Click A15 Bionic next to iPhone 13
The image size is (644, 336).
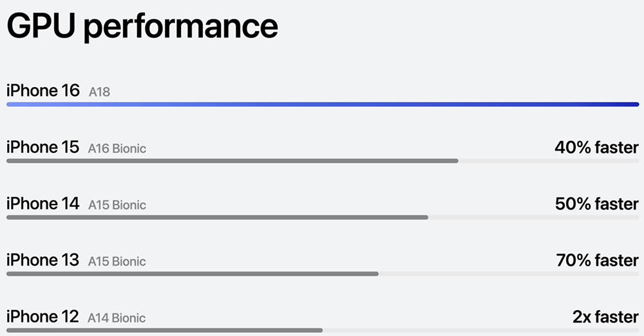click(117, 262)
